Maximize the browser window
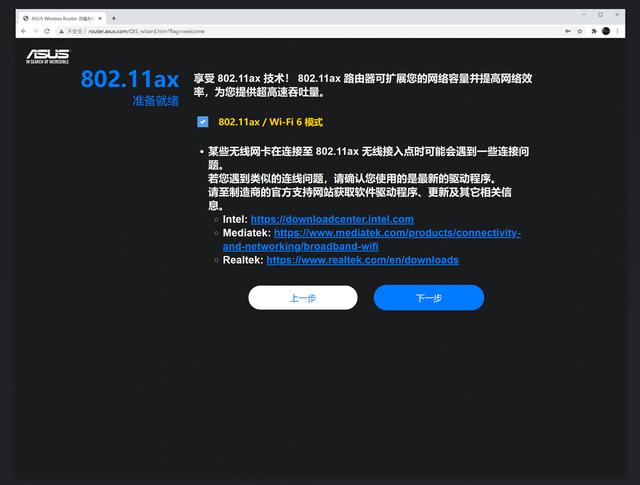 tap(600, 15)
